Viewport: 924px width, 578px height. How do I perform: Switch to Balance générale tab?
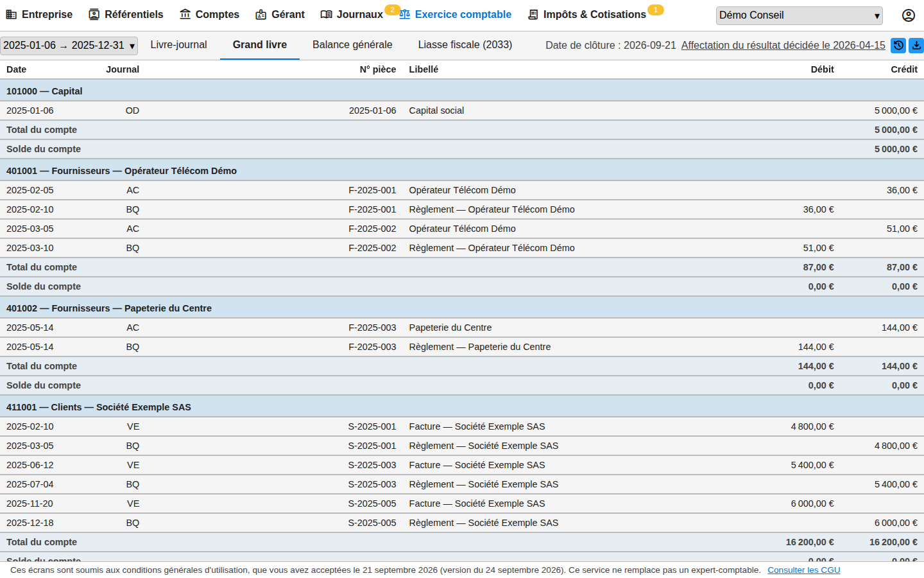coord(352,45)
